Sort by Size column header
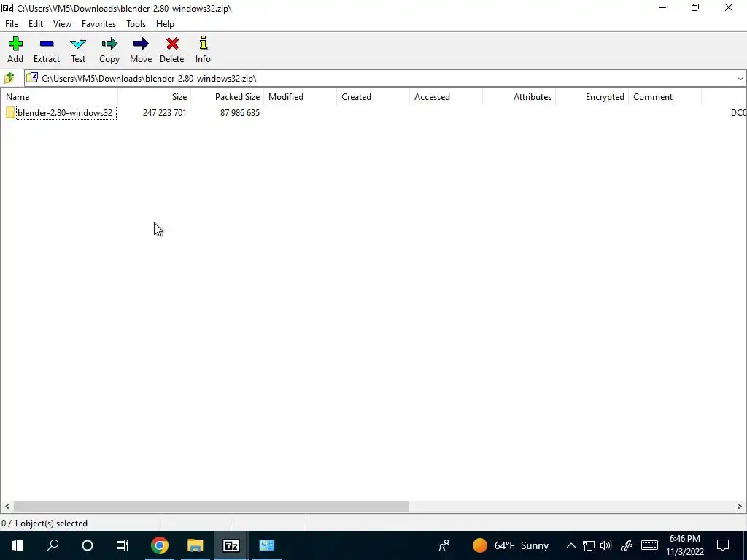The width and height of the screenshot is (747, 560). [x=155, y=97]
